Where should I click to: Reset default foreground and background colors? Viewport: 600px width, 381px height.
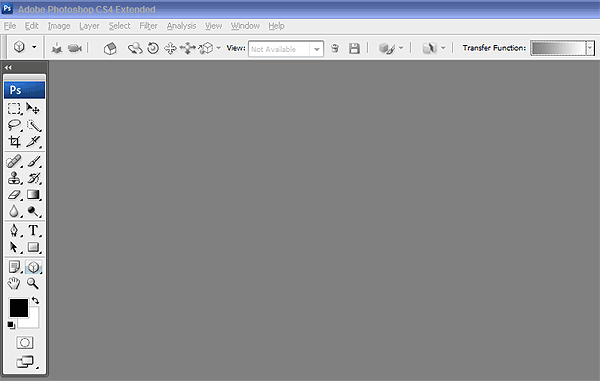click(11, 325)
